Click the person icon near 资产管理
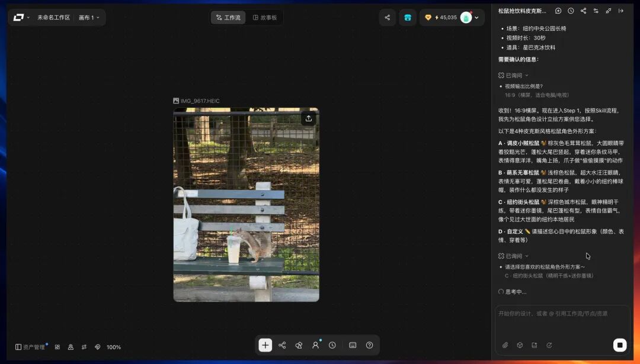The height and width of the screenshot is (364, 640). (71, 347)
